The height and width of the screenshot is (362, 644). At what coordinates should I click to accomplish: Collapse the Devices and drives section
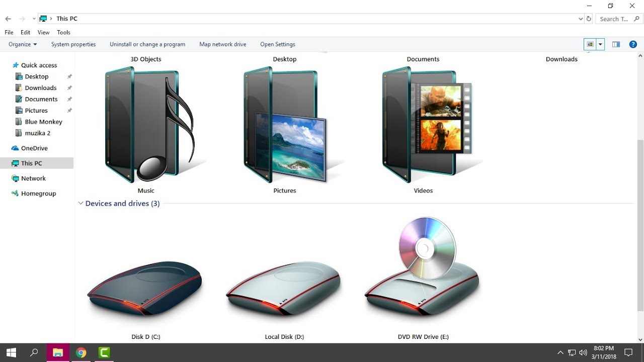[x=81, y=203]
